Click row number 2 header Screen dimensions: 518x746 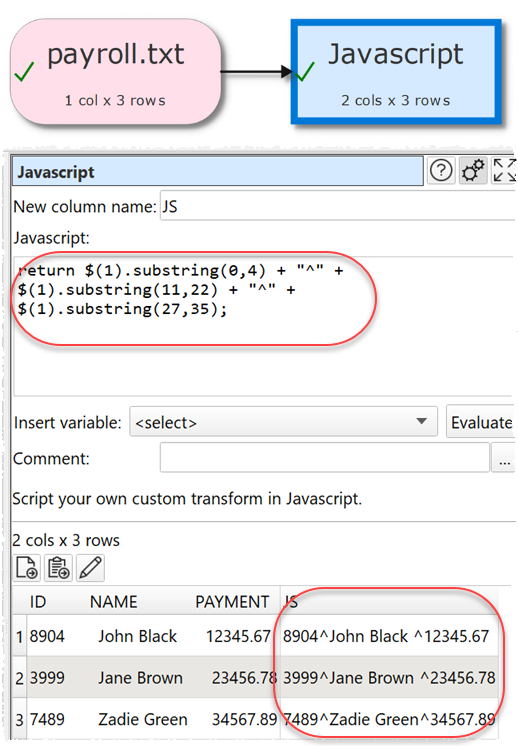pos(20,677)
